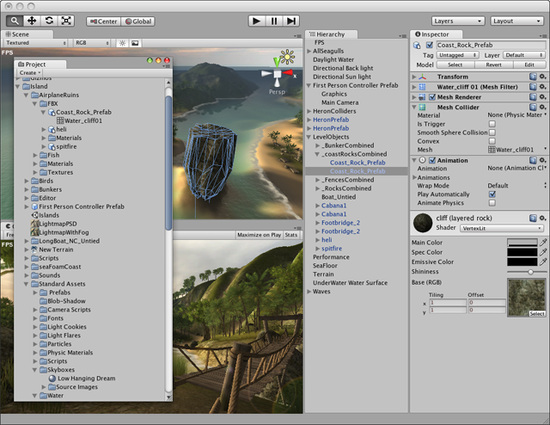Start Play mode
Image resolution: width=550 pixels, height=425 pixels.
[257, 21]
